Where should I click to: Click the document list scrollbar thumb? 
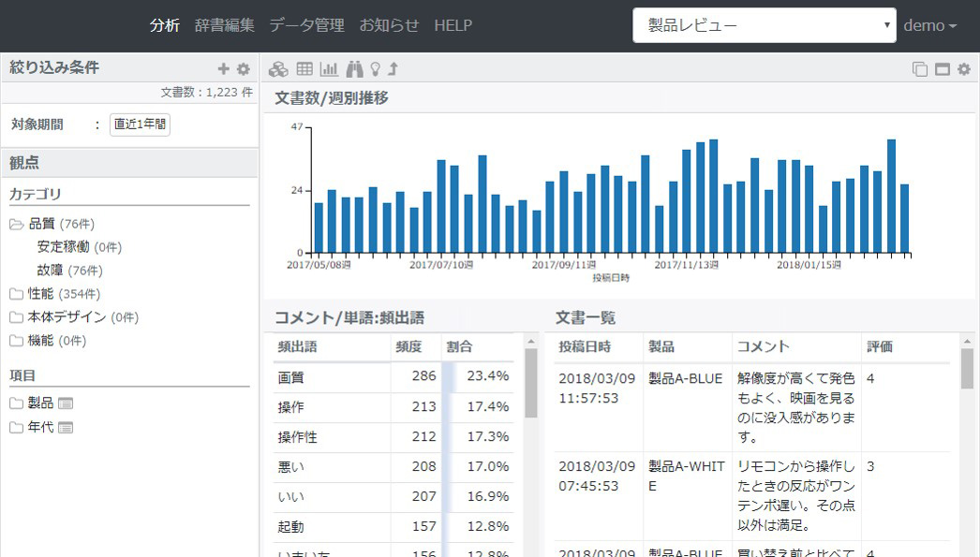click(967, 369)
